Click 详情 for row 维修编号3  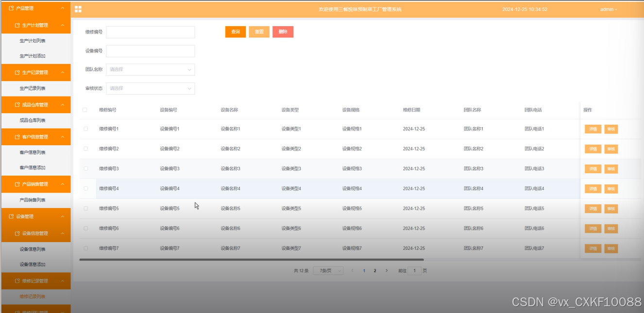[x=593, y=169]
